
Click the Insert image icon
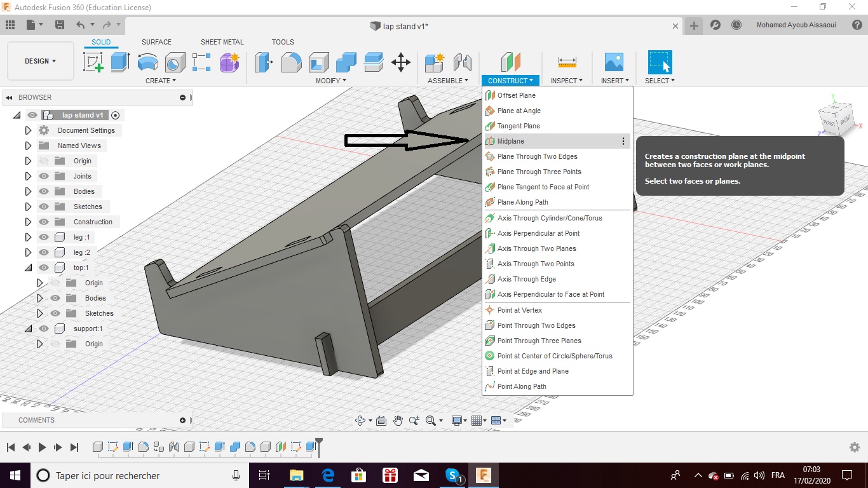(614, 62)
